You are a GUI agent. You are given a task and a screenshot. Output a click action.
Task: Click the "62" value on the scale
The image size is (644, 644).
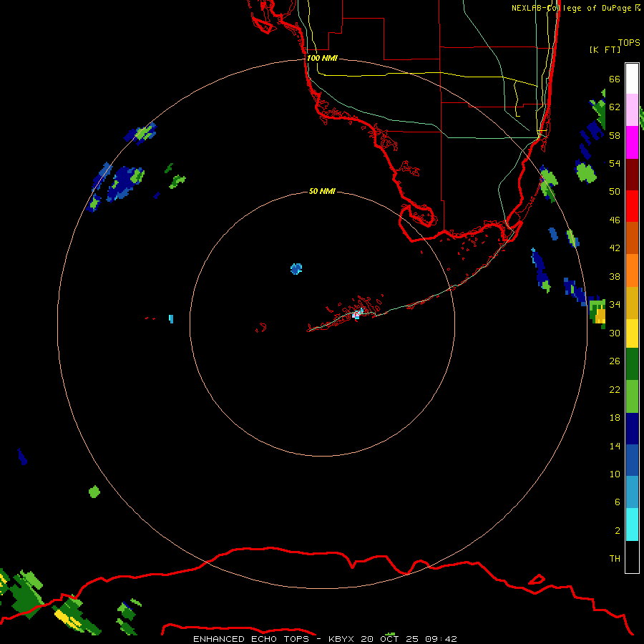pos(615,107)
